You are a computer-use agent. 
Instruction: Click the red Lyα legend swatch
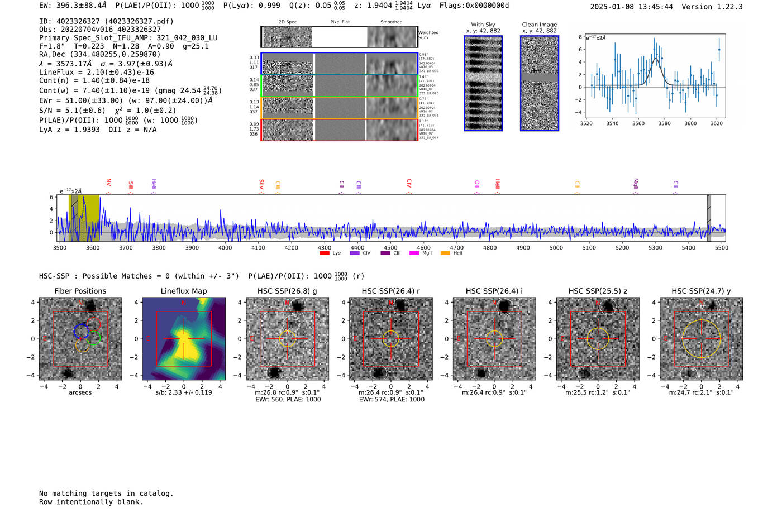tap(324, 253)
